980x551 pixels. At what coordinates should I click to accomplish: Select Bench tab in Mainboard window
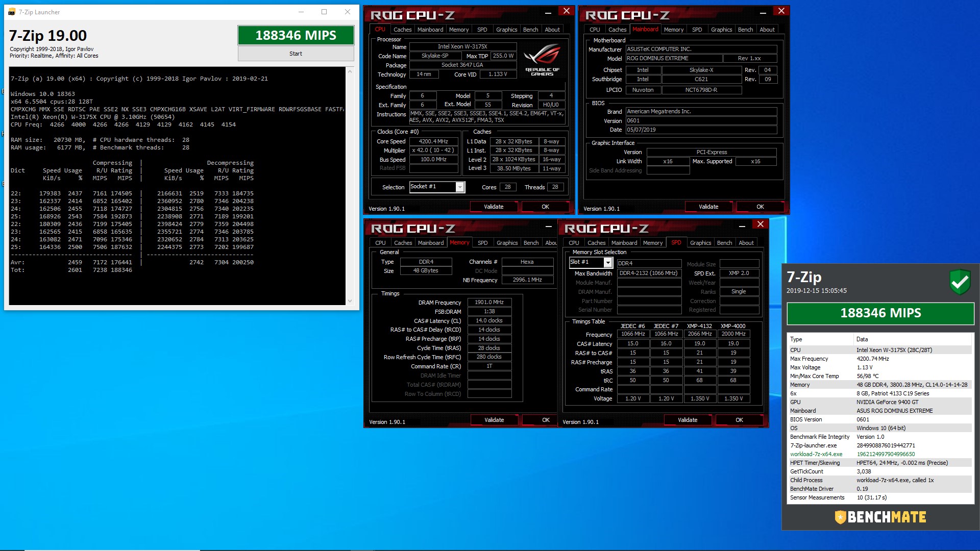746,30
